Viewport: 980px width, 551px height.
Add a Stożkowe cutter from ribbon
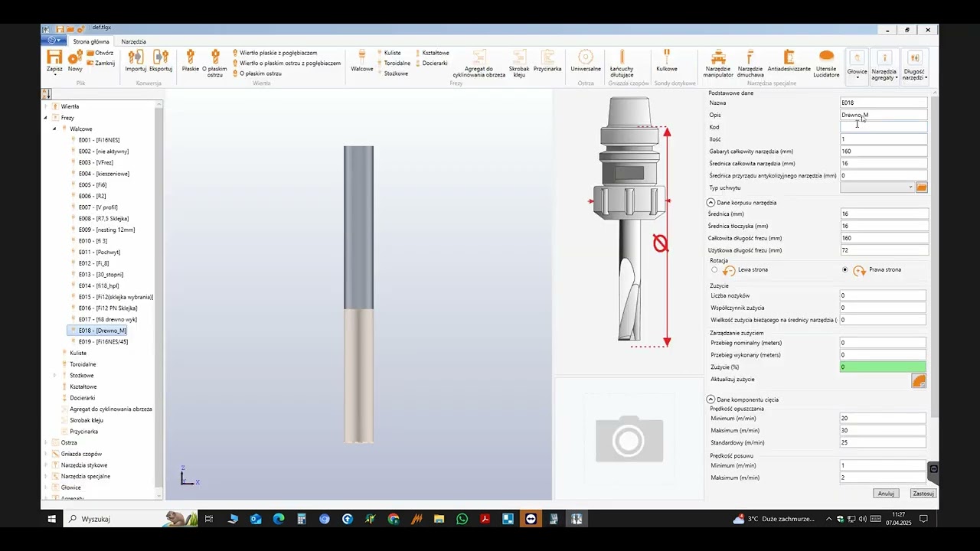[392, 73]
